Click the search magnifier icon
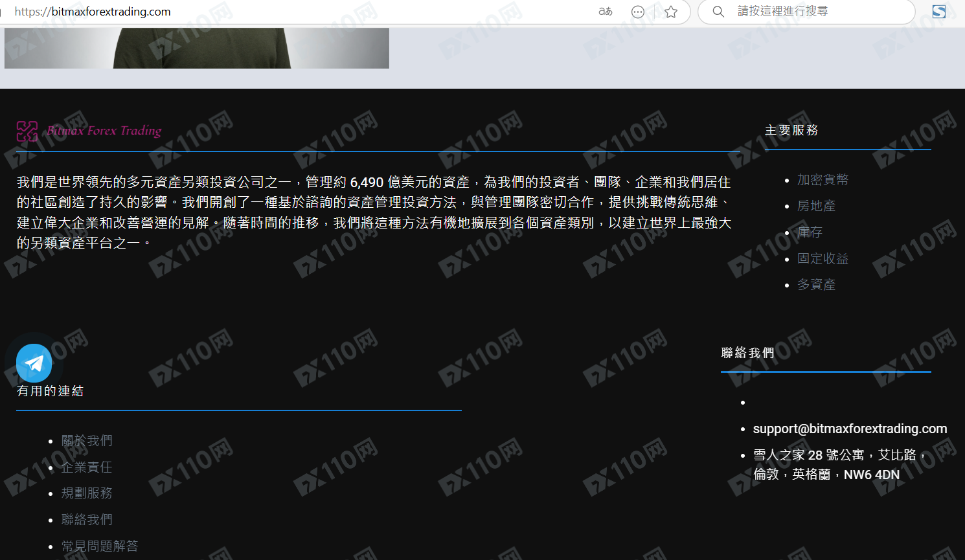Screen dimensions: 965x560 tap(718, 12)
